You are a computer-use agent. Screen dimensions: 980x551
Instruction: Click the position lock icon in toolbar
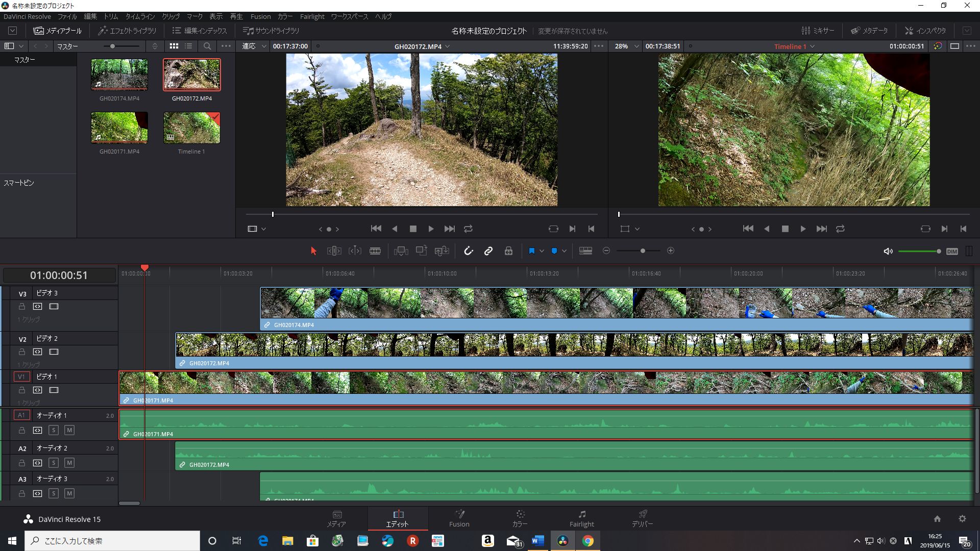pos(508,251)
